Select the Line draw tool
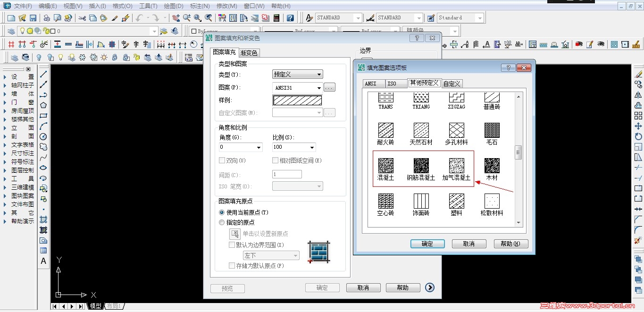644x312 pixels. pos(43,74)
